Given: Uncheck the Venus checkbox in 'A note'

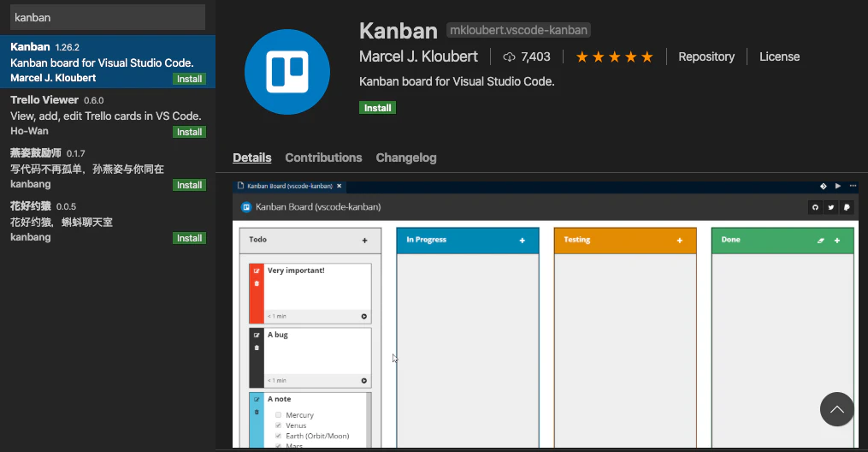Looking at the screenshot, I should pyautogui.click(x=279, y=425).
